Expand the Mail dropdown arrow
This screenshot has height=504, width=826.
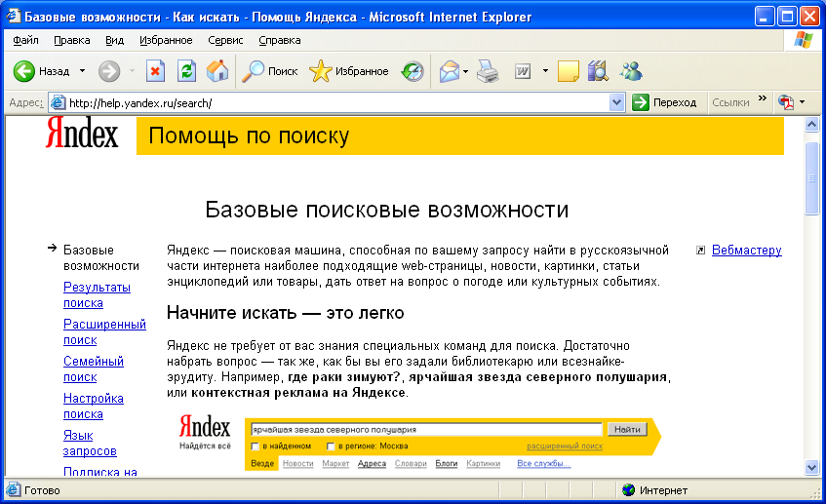466,71
